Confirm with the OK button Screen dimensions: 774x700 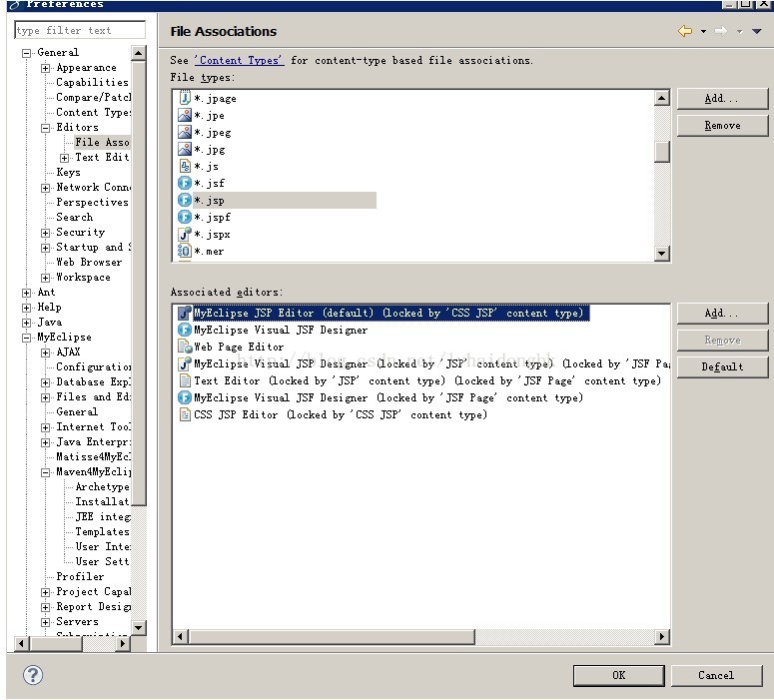pyautogui.click(x=618, y=675)
